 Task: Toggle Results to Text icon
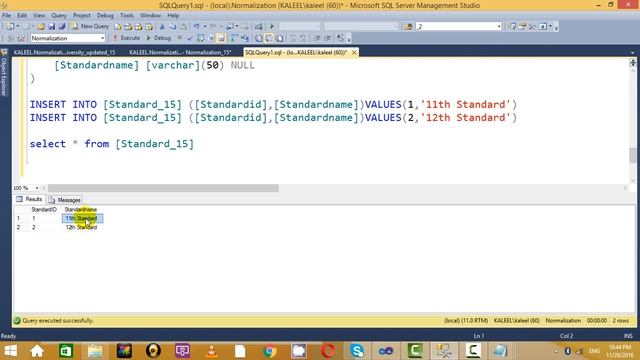pos(259,38)
